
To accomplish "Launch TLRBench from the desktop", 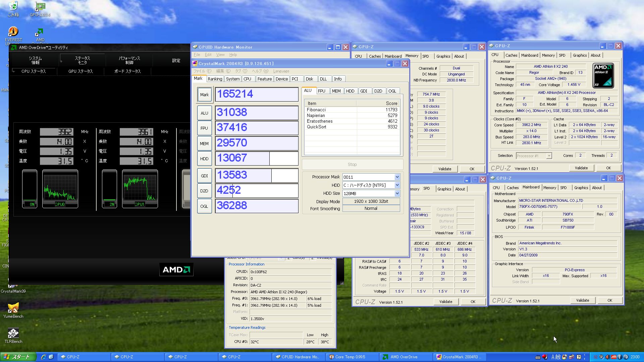I will [x=13, y=333].
